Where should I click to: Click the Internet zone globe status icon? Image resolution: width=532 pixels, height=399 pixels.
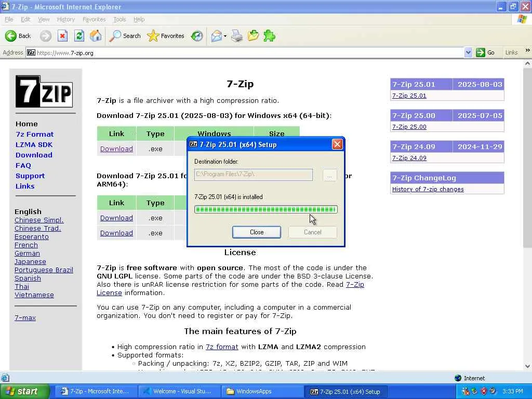pyautogui.click(x=458, y=378)
